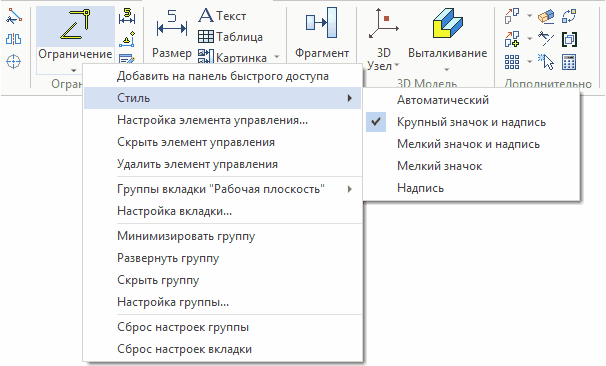Click the orange and blue 3D boxes icon
Screen dimensions: 606x366
[x=546, y=16]
